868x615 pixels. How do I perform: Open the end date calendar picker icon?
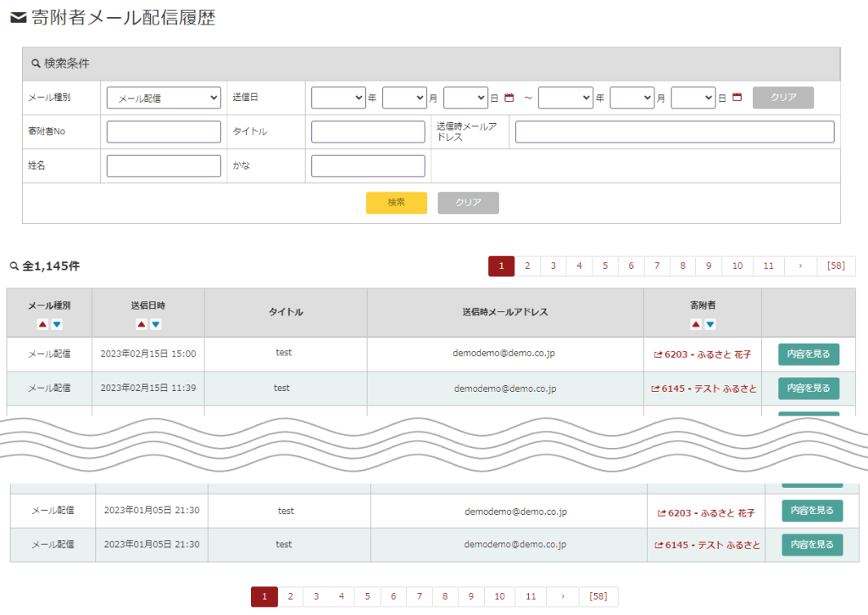point(737,98)
